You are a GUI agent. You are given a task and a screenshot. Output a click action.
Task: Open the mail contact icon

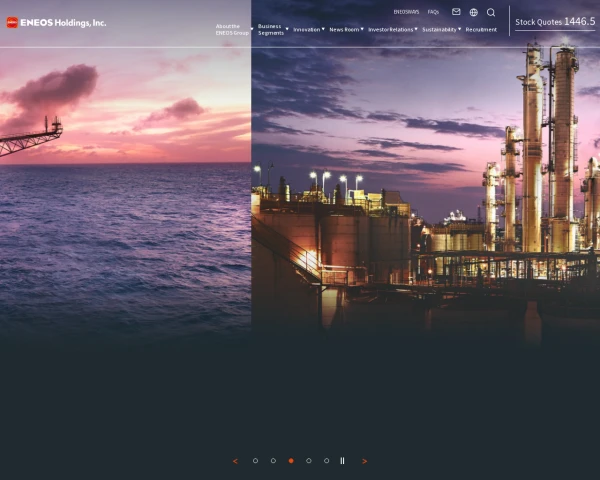point(456,12)
